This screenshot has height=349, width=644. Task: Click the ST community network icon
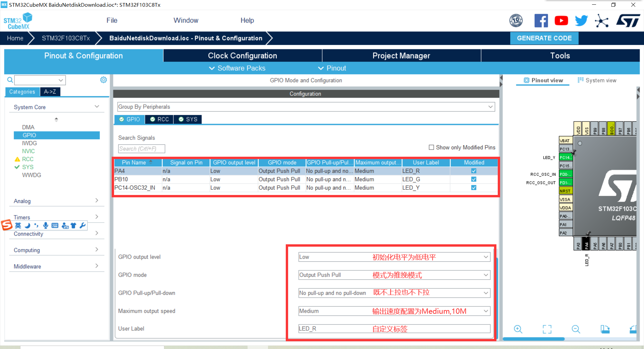coord(602,21)
